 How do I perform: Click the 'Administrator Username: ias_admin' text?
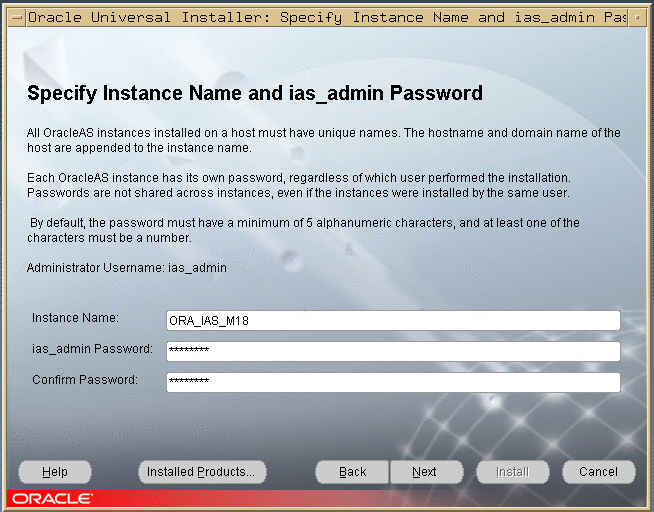click(127, 268)
